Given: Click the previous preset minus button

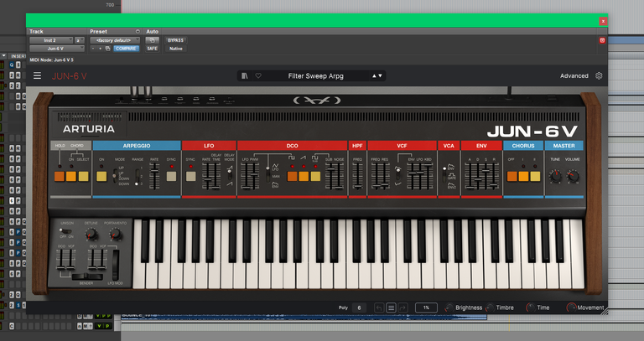Looking at the screenshot, I should [x=93, y=49].
